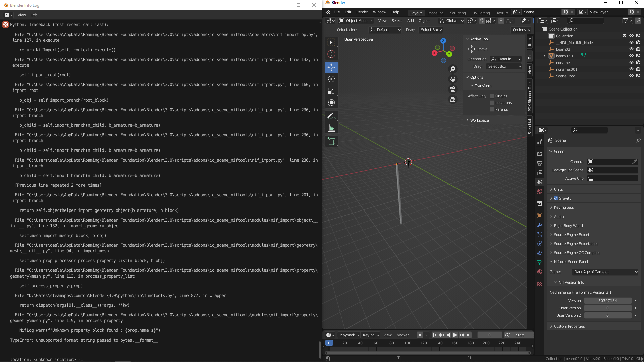The height and width of the screenshot is (362, 644).
Task: Hide the noname object in the outliner
Action: tap(631, 62)
